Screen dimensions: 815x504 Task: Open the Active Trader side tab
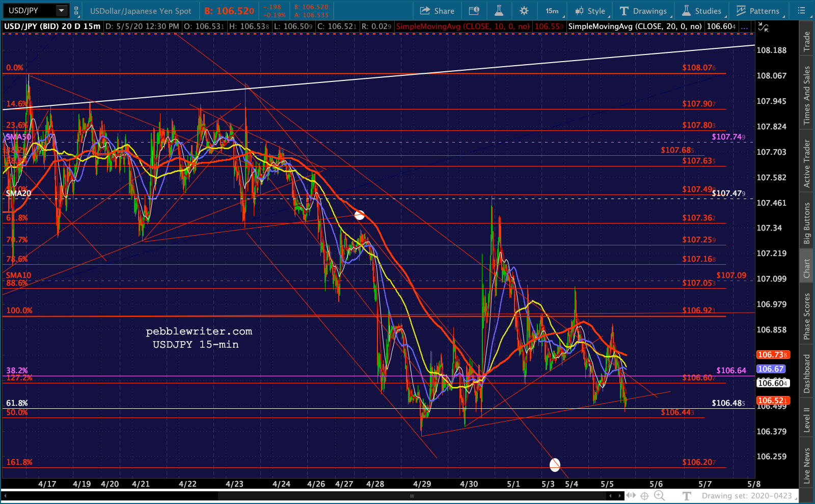(x=807, y=163)
